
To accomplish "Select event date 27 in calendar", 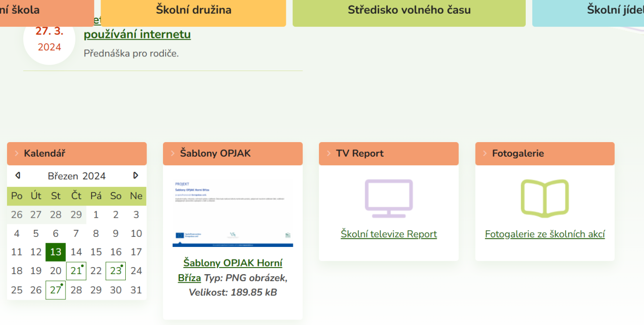I will click(55, 290).
